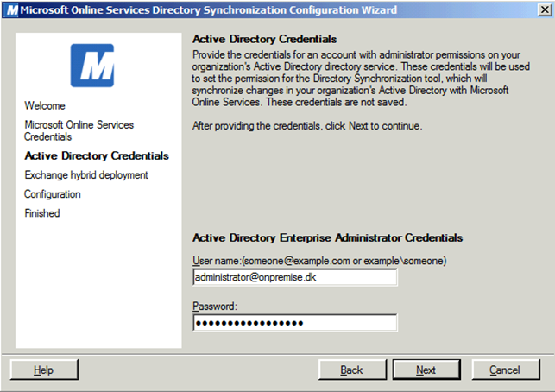Screen dimensions: 555x392
Task: Select the Finished step in sidebar
Action: click(x=42, y=213)
